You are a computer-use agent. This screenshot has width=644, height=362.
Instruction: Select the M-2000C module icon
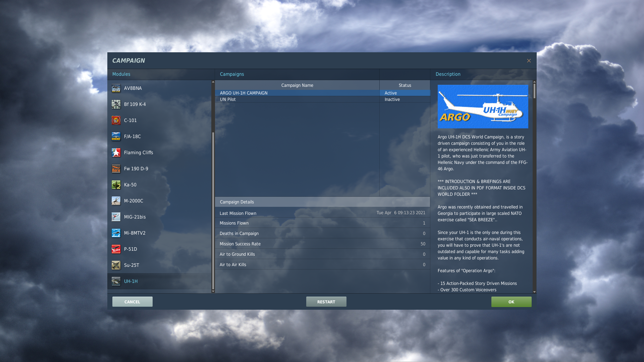pyautogui.click(x=116, y=201)
